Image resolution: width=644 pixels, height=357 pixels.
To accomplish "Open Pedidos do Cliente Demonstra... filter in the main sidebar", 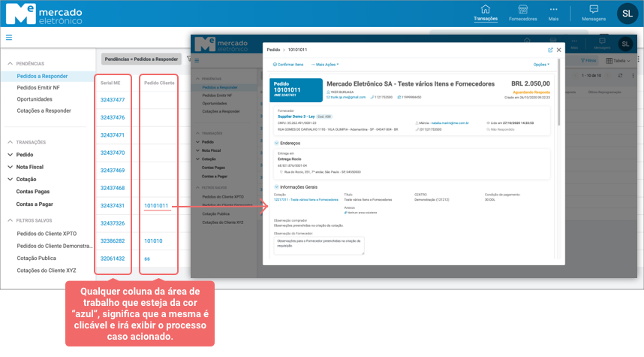I will click(55, 246).
